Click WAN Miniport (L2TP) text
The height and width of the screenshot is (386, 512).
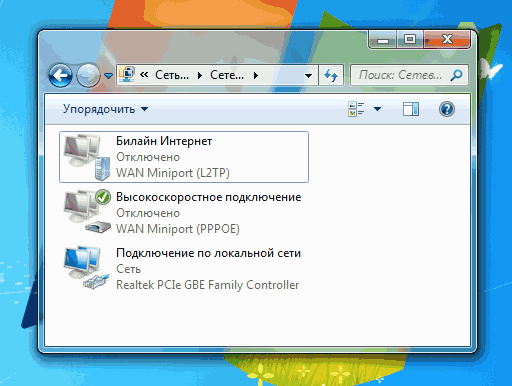(173, 173)
